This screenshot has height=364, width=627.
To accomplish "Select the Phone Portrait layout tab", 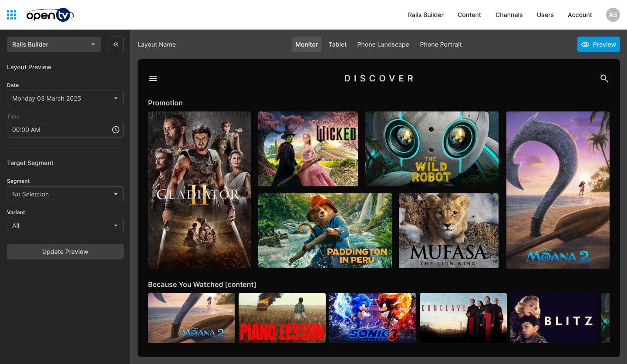I will 441,44.
